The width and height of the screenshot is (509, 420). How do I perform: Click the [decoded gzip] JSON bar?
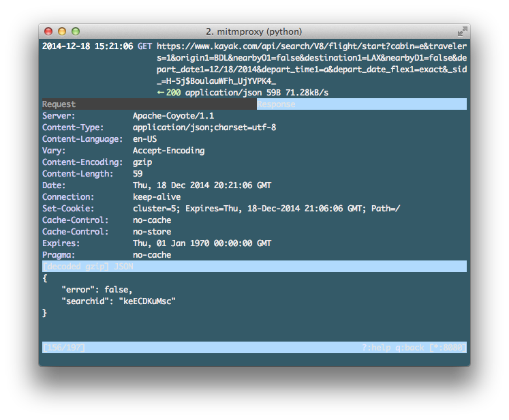click(88, 267)
